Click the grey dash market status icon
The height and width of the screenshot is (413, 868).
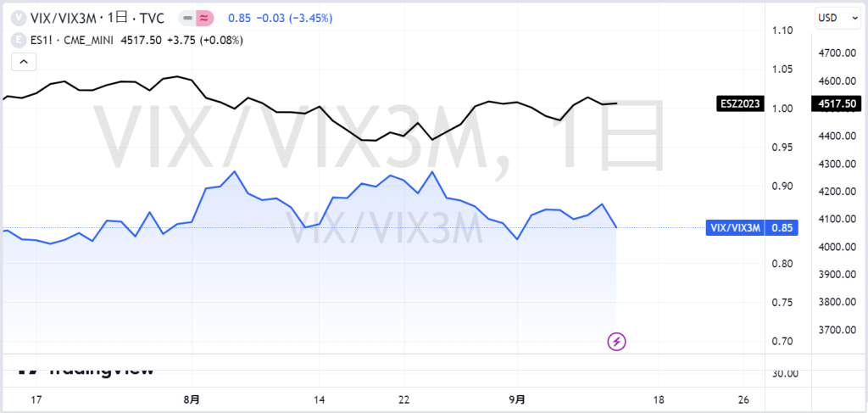click(x=187, y=19)
